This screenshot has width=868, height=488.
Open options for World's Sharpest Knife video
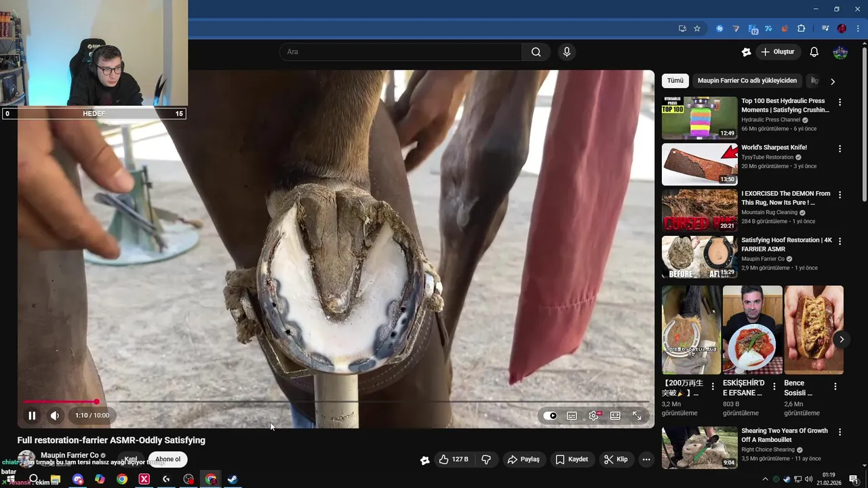click(840, 148)
